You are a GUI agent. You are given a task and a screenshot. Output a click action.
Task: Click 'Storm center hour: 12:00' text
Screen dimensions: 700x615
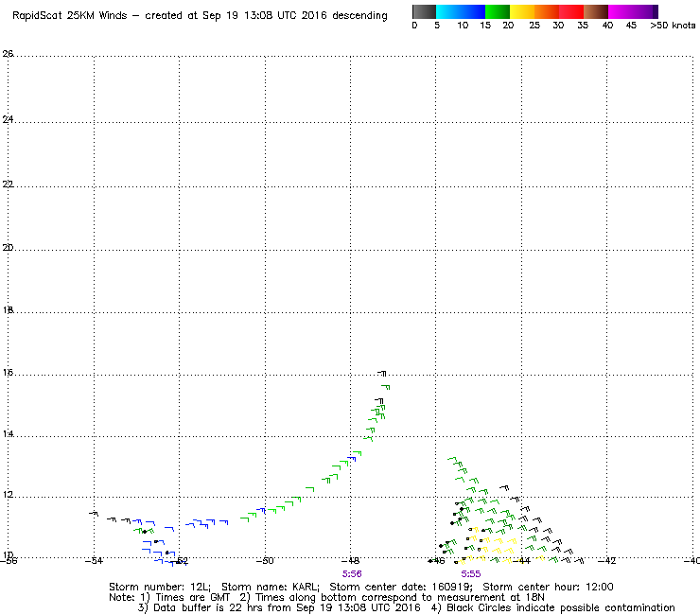click(549, 587)
